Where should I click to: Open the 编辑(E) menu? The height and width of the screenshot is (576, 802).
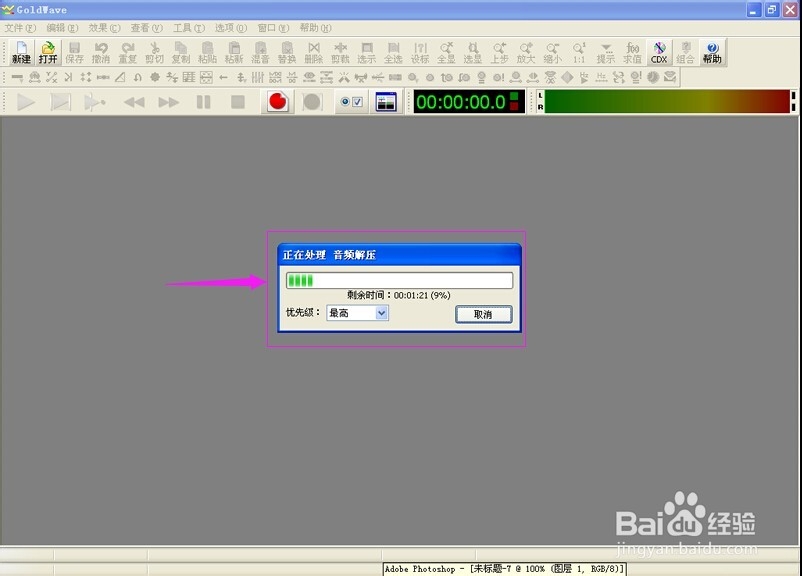pos(62,28)
